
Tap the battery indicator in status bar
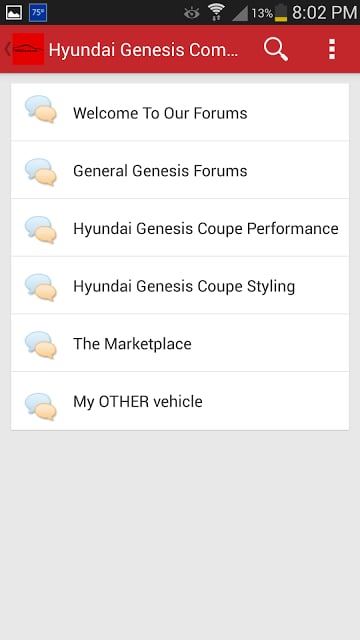(281, 12)
